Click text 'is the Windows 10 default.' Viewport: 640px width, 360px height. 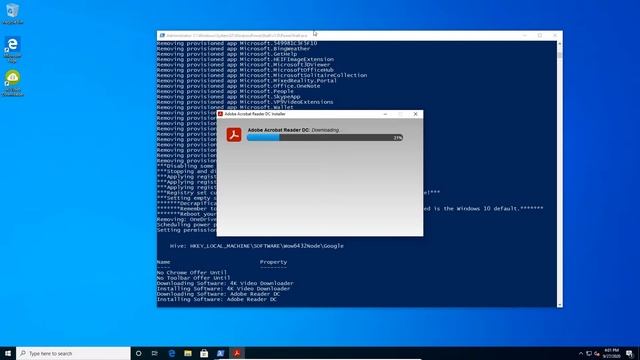point(476,209)
